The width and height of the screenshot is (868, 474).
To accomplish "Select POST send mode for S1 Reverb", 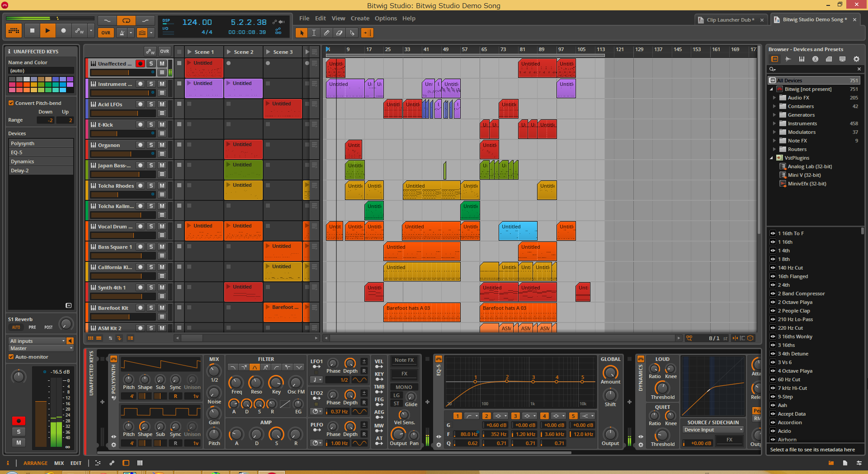I will [x=48, y=327].
